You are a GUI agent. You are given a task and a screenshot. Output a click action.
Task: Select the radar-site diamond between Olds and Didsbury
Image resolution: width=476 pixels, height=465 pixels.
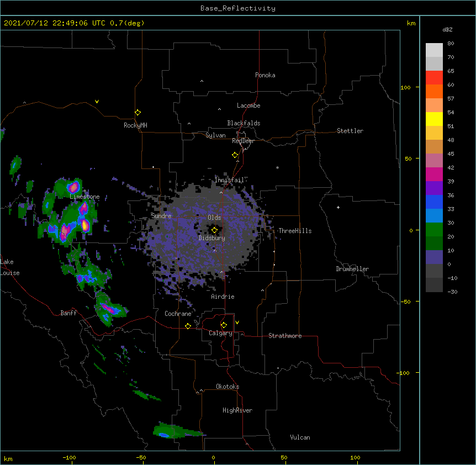(x=214, y=230)
